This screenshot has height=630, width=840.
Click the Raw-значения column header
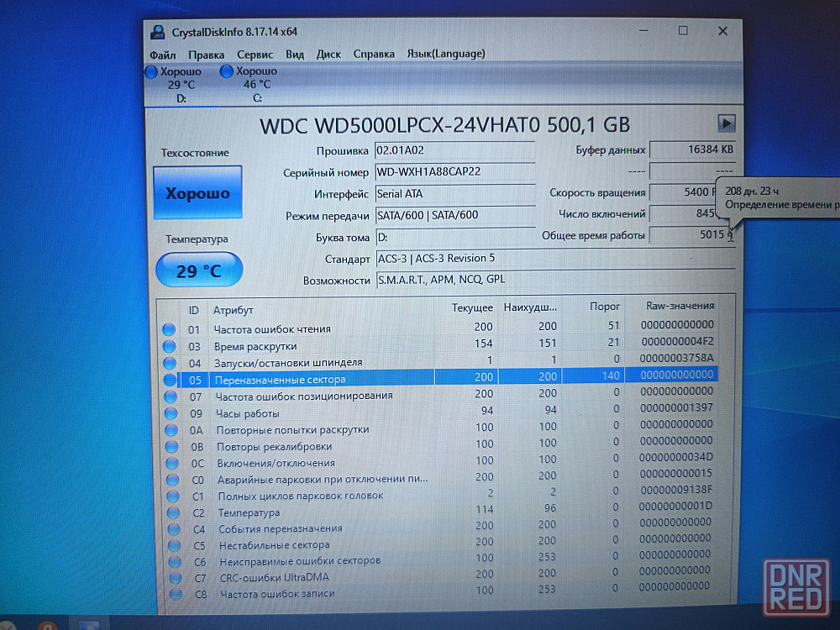pos(680,307)
